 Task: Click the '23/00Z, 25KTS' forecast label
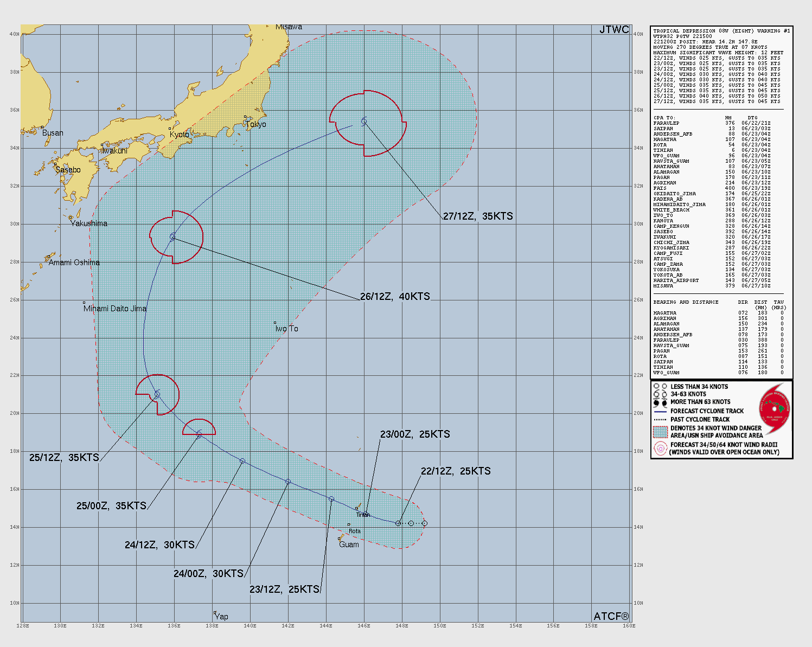(x=415, y=434)
